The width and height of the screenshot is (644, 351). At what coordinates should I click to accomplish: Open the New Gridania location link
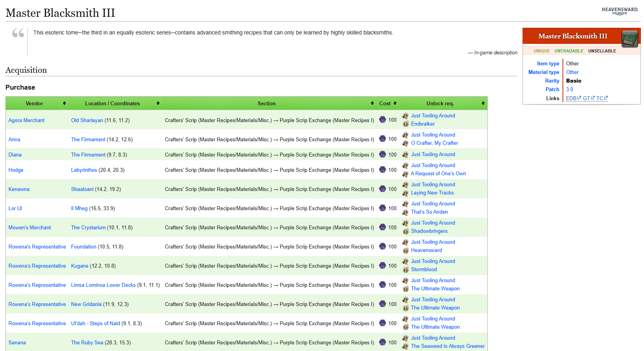(86, 304)
